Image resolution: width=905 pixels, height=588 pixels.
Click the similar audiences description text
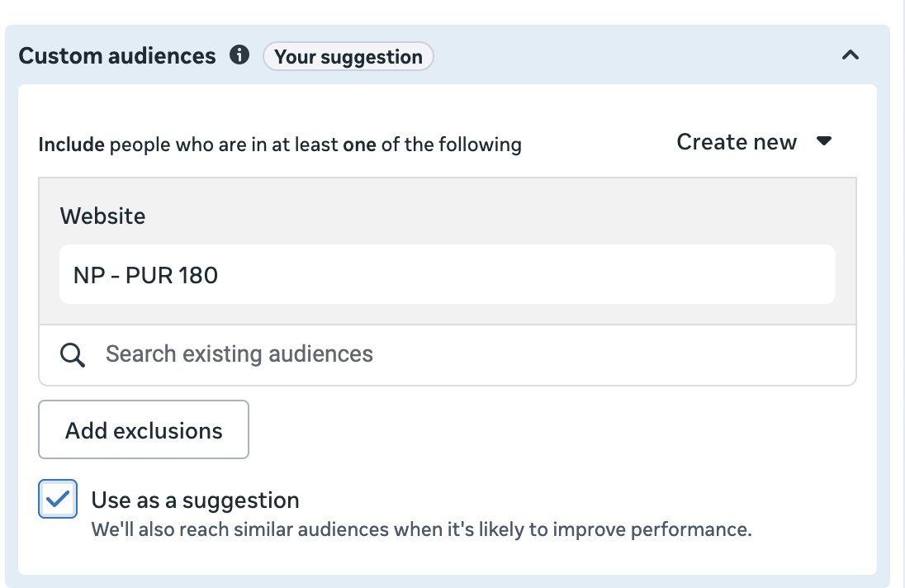point(421,529)
